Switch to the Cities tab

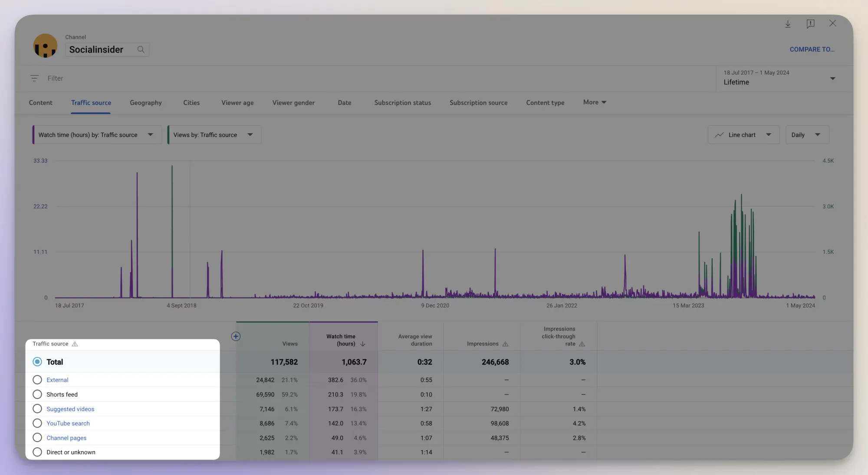191,103
